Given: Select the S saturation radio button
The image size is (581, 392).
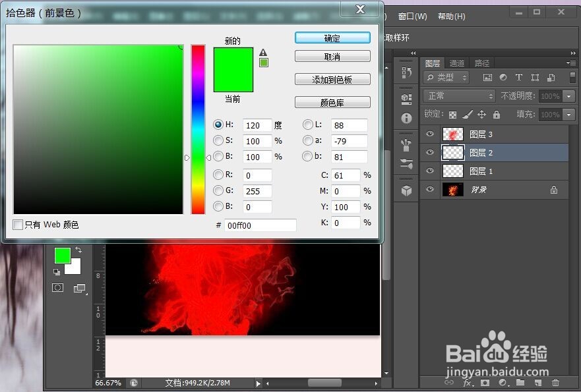Looking at the screenshot, I should click(x=218, y=140).
